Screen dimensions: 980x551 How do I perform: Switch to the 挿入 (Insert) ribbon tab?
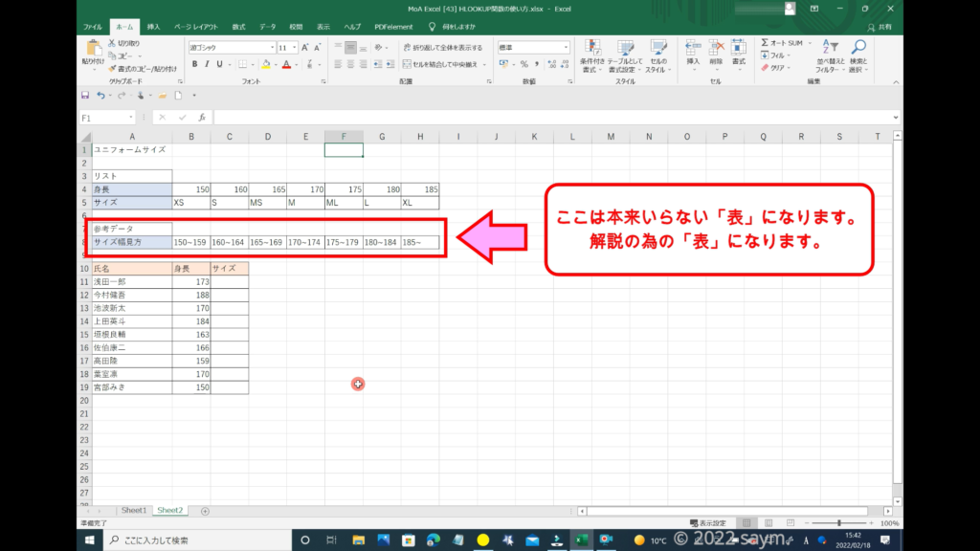(153, 27)
